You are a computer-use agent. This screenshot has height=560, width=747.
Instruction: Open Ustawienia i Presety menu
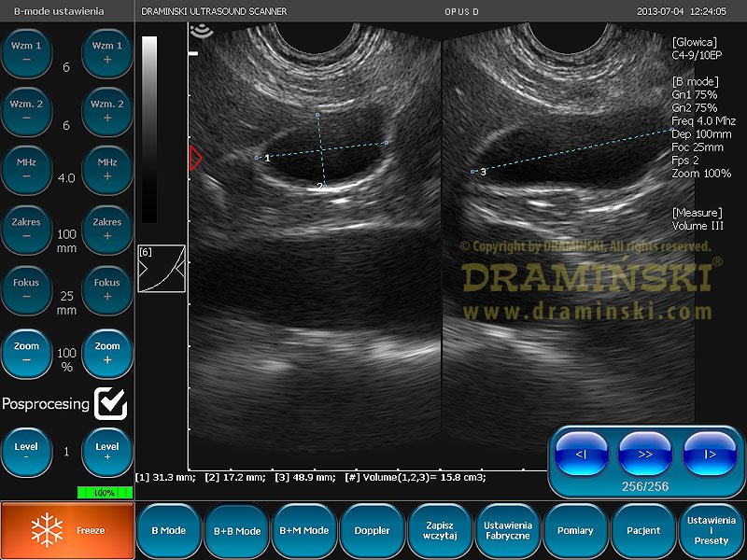click(x=712, y=530)
